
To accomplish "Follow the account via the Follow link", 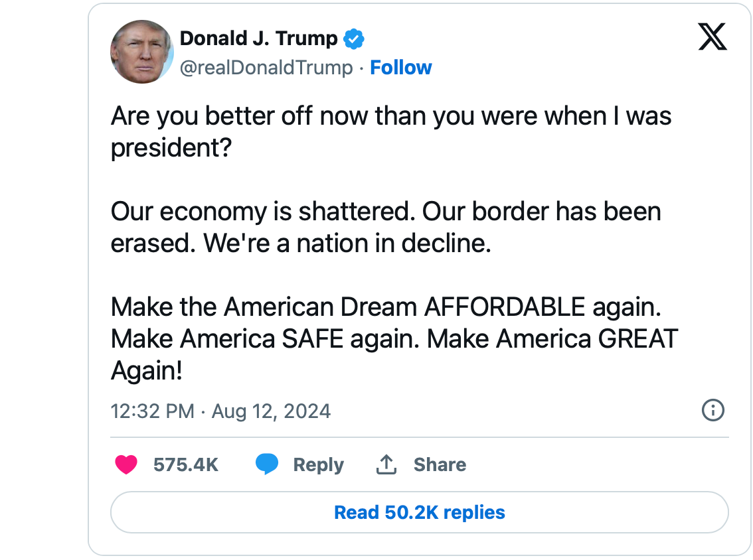I will tap(400, 68).
